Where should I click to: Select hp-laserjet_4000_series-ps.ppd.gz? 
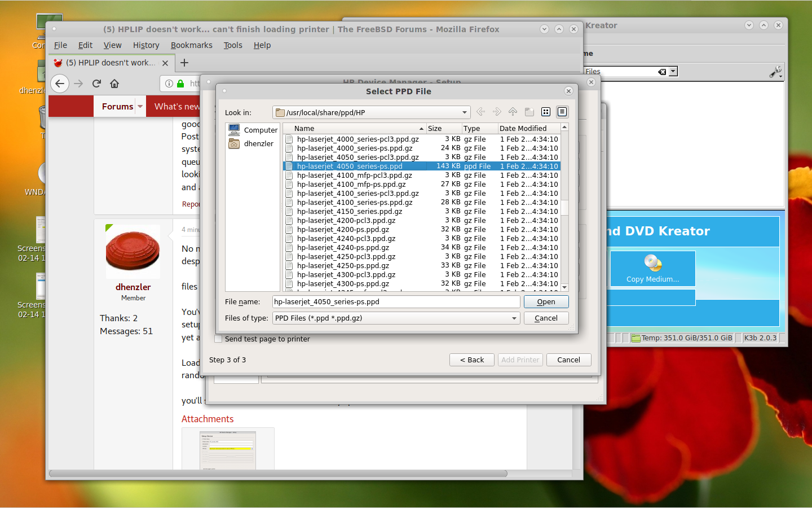click(355, 148)
